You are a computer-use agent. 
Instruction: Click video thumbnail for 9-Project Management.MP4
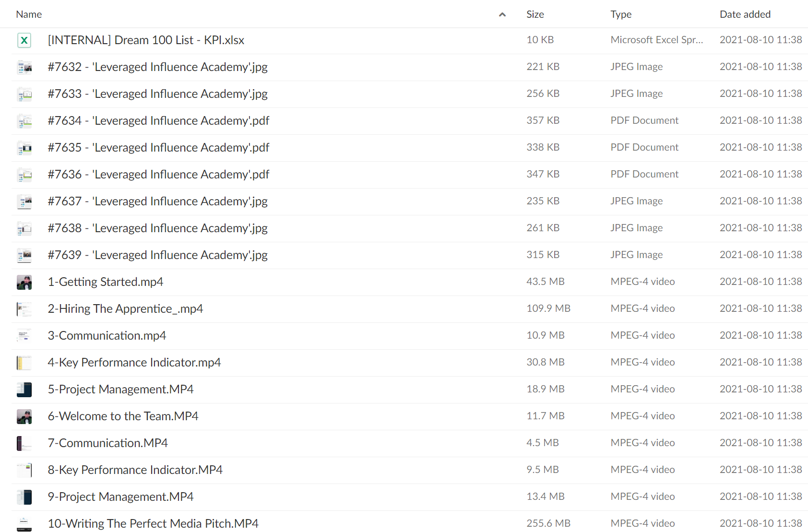tap(24, 497)
